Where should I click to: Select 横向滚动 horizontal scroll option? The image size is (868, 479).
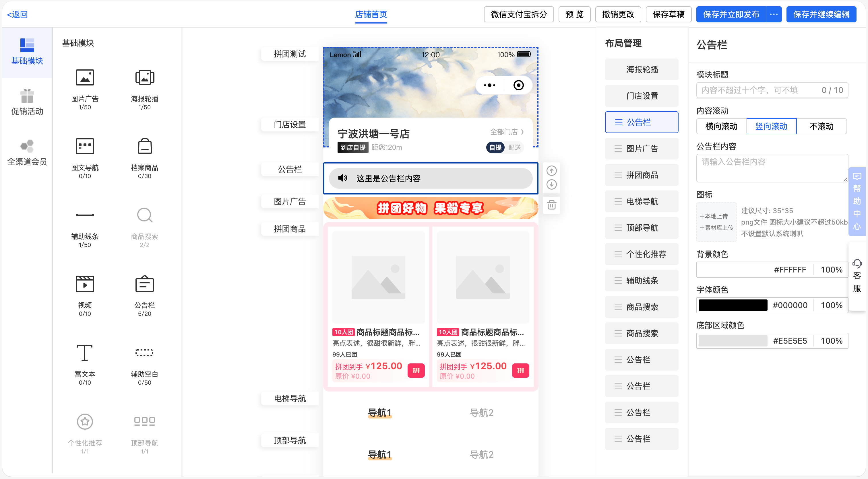[x=721, y=126]
